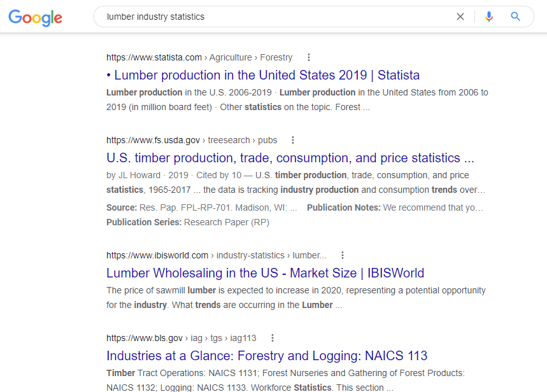Click the fs.usda.gov treesearch pubs URL breadcrumb
The height and width of the screenshot is (392, 547).
coord(192,140)
